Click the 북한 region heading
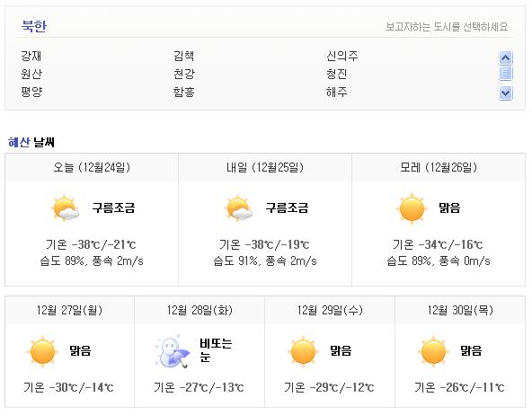The width and height of the screenshot is (532, 415). [x=33, y=26]
